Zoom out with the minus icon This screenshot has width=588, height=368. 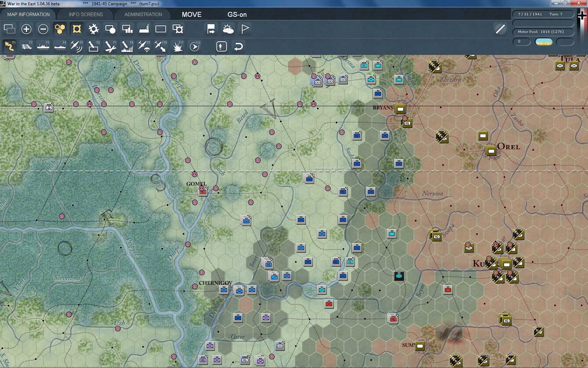tap(43, 29)
